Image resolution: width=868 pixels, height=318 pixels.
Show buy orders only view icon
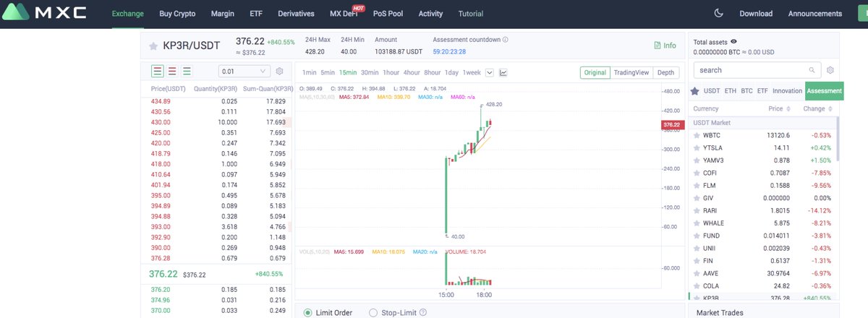click(187, 71)
